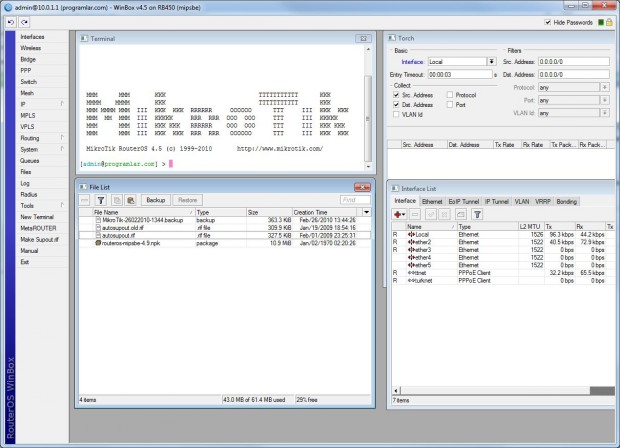
Task: Uncheck Src. Address in Torch Collect
Action: pos(396,95)
